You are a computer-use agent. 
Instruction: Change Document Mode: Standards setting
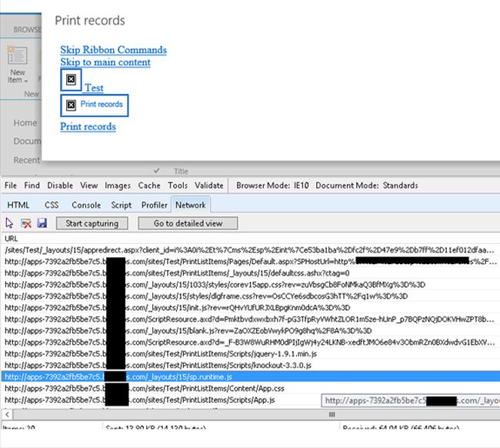(367, 186)
